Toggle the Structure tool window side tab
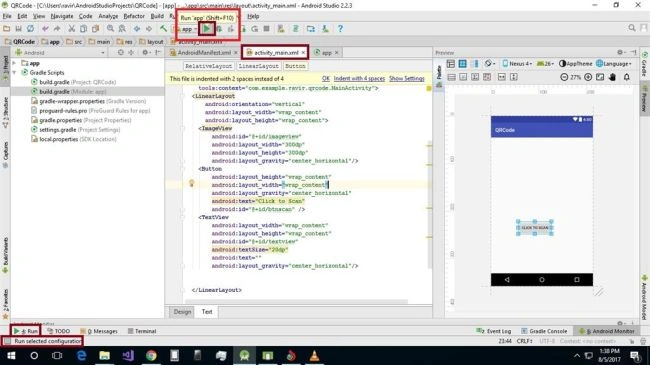650x365 pixels. [5, 113]
